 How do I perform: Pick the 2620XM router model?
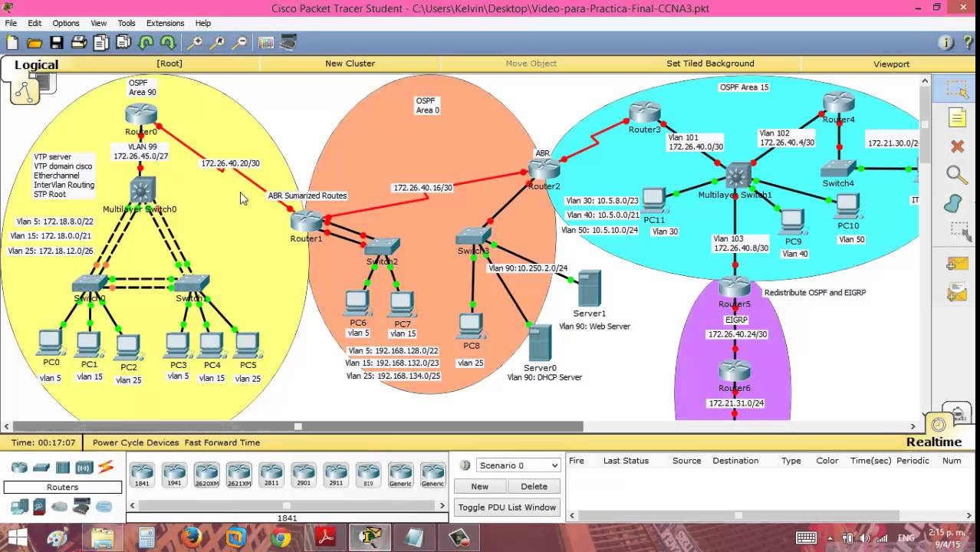206,475
